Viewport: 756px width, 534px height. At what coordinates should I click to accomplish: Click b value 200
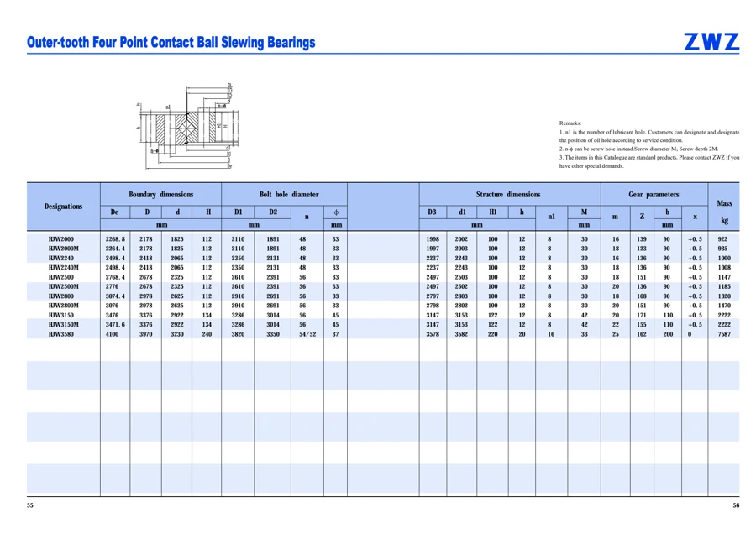[668, 334]
